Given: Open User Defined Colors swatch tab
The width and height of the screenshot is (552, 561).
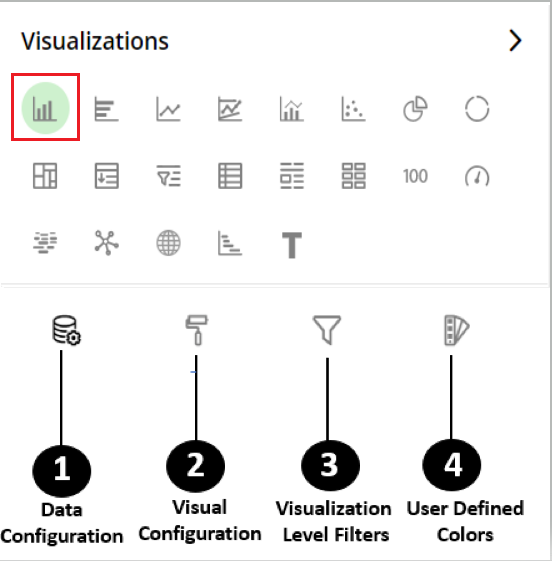Looking at the screenshot, I should pos(456,330).
